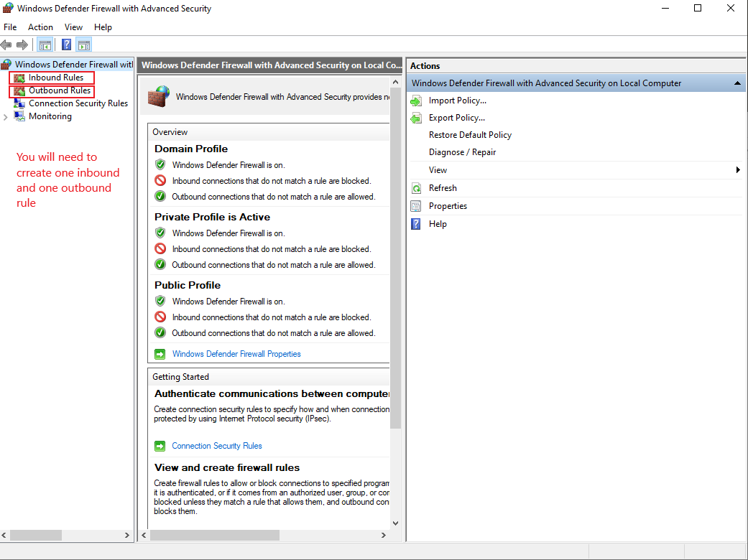Open the Help menu
748x560 pixels.
pos(103,27)
